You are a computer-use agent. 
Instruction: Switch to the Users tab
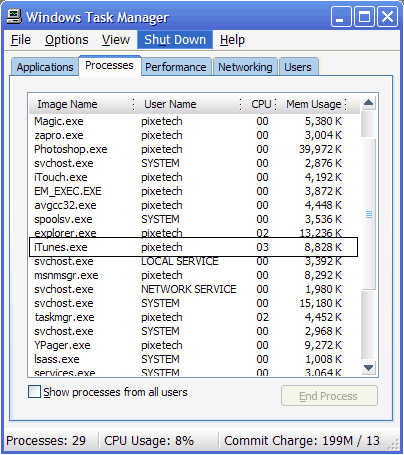pyautogui.click(x=298, y=67)
